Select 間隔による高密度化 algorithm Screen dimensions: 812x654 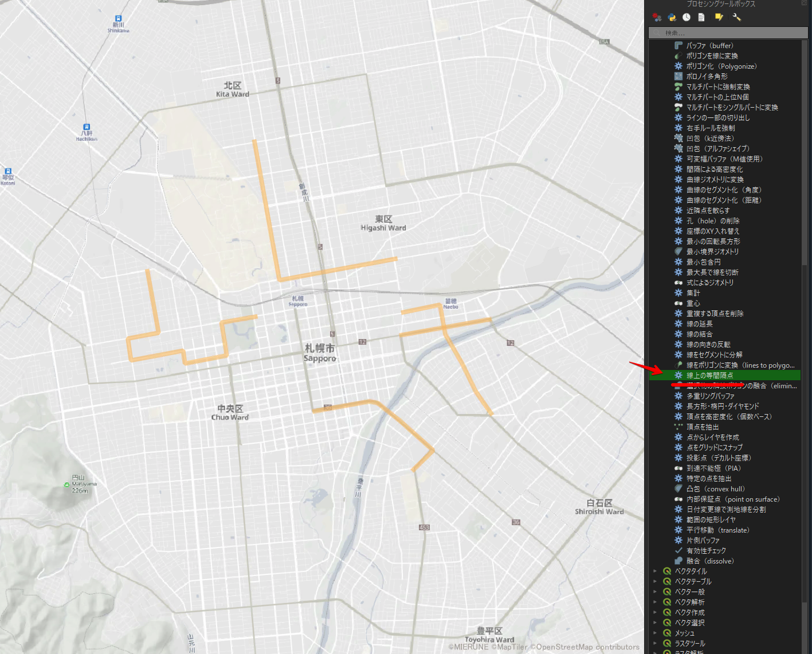(x=715, y=169)
